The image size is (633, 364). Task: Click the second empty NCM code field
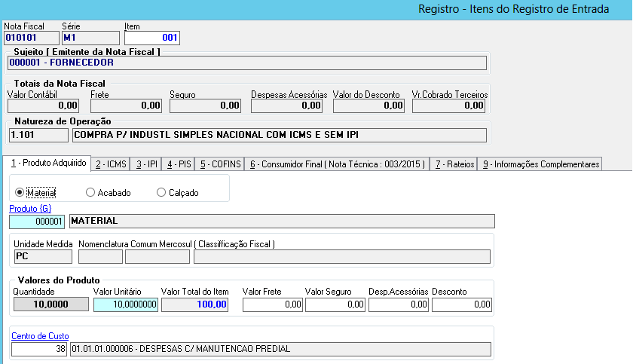point(157,257)
